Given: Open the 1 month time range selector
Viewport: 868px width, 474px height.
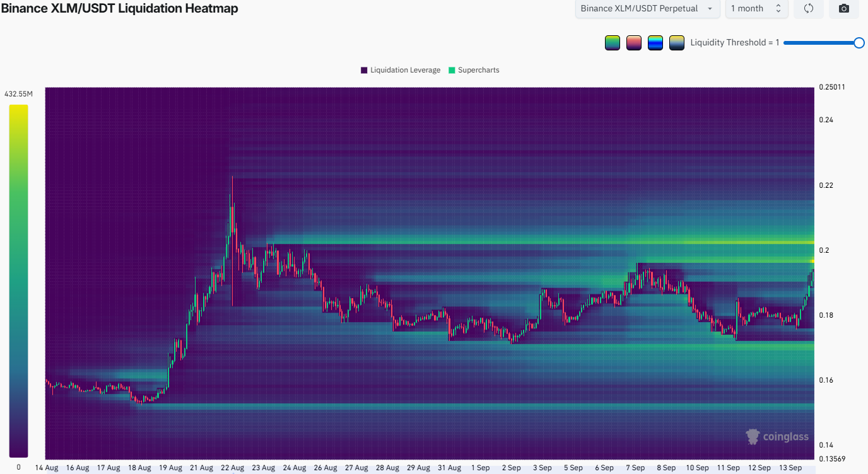Looking at the screenshot, I should coord(756,9).
